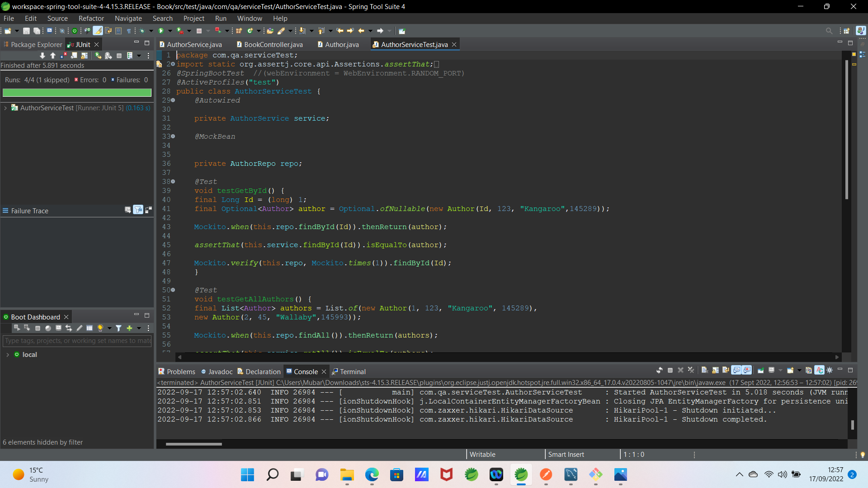Click the search magnifier icon near perspectives

[x=829, y=31]
